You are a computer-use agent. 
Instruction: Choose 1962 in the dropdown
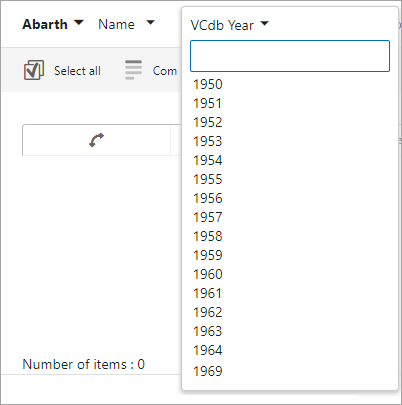pyautogui.click(x=208, y=312)
